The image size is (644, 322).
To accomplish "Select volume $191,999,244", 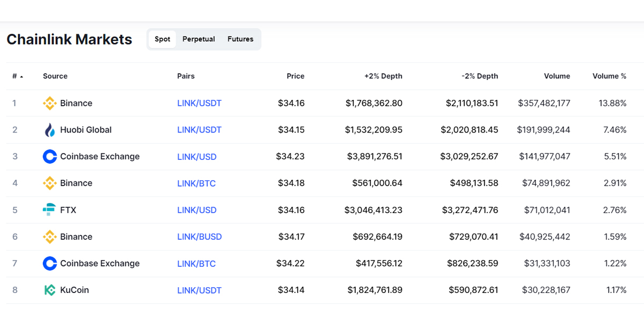I will pyautogui.click(x=544, y=130).
